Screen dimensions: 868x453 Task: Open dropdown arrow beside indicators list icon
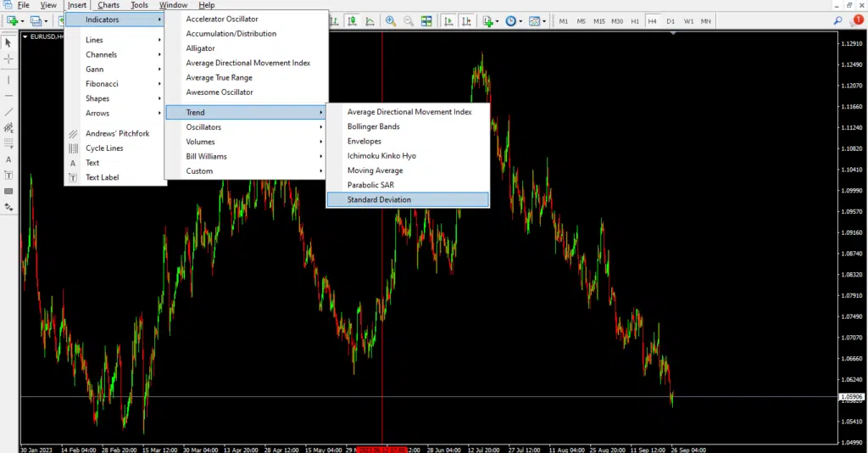coord(497,21)
